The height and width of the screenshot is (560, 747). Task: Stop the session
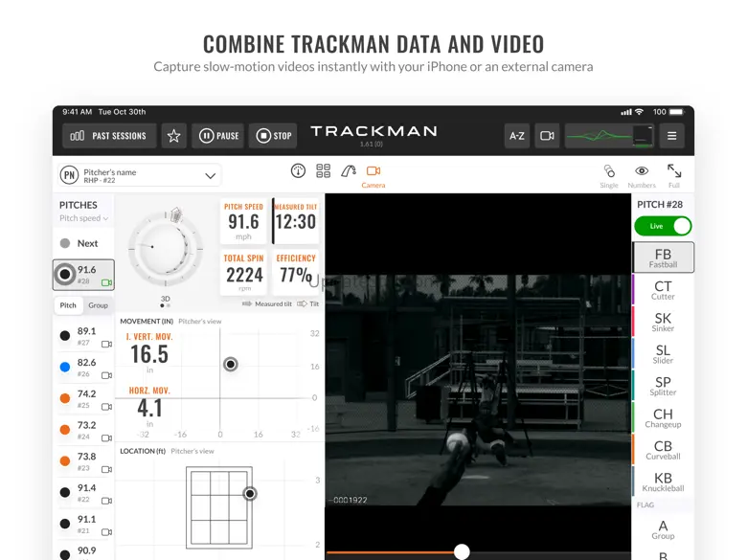pos(274,136)
